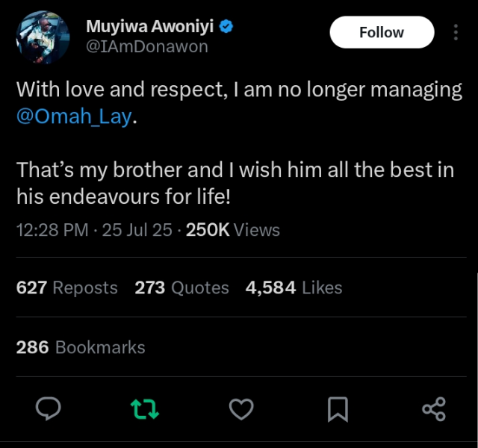Screen dimensions: 478x448
Task: Like the tweet with the heart icon
Action: coord(240,408)
